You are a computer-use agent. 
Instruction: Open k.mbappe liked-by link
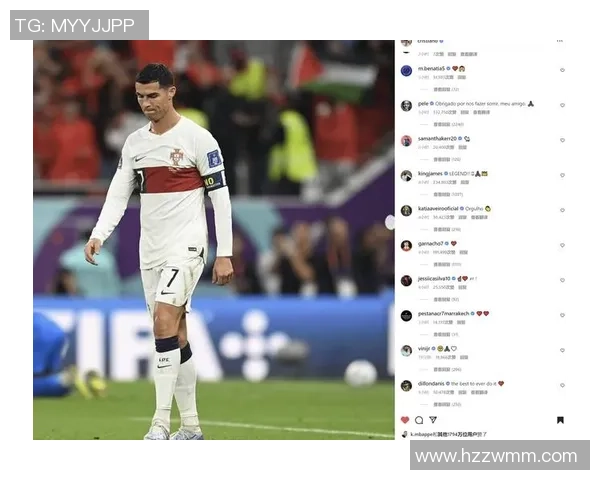(421, 434)
